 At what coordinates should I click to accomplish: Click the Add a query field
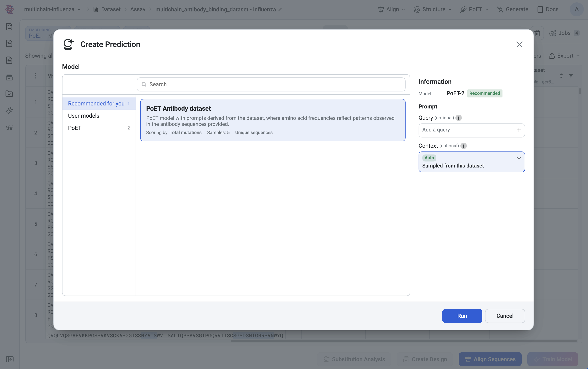(471, 130)
